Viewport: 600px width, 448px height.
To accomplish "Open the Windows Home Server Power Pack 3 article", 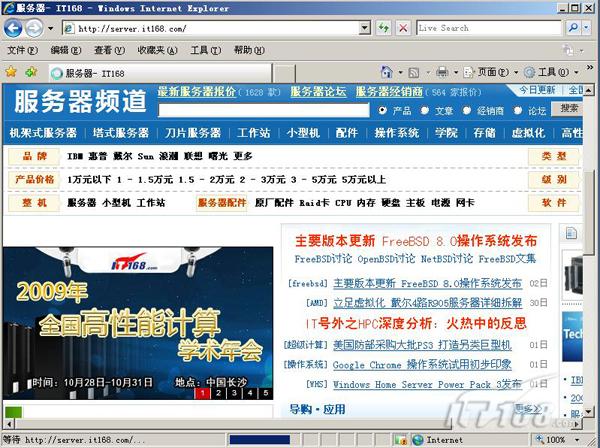I will (427, 384).
